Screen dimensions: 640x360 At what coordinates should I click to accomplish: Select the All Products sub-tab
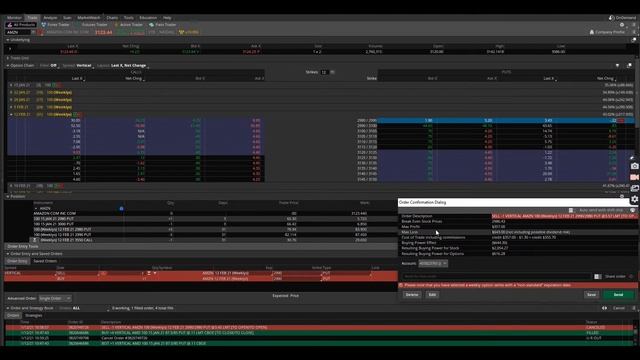click(x=21, y=24)
